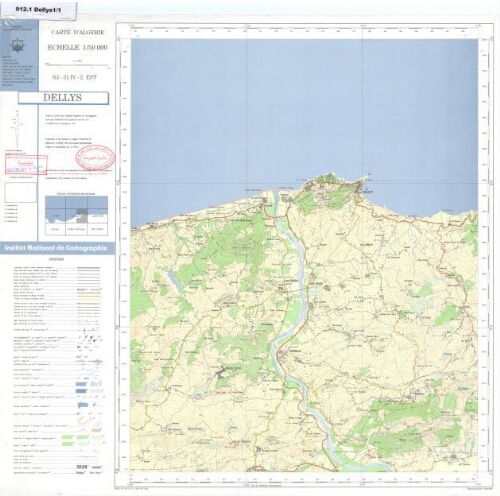Click the empty administrative divisions box
500x496 pixels.
coord(20,192)
